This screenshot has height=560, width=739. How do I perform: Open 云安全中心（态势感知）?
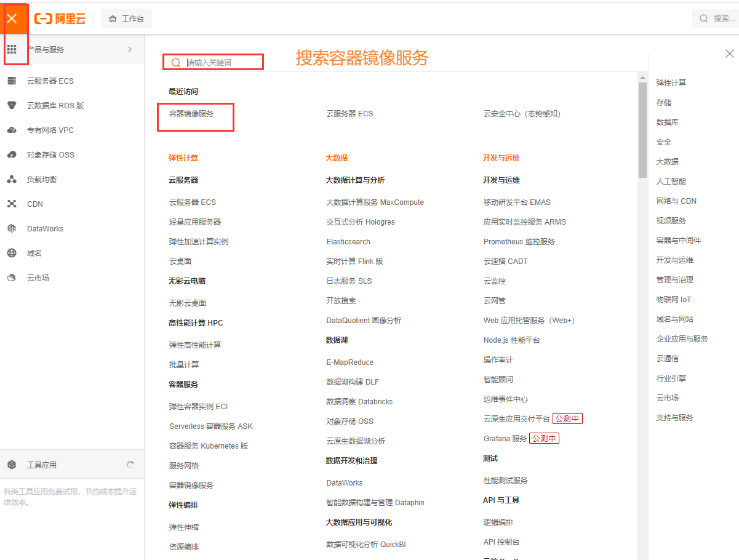[x=522, y=113]
